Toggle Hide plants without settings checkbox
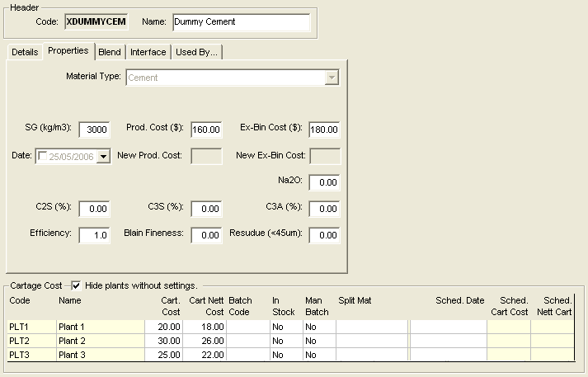 [76, 285]
